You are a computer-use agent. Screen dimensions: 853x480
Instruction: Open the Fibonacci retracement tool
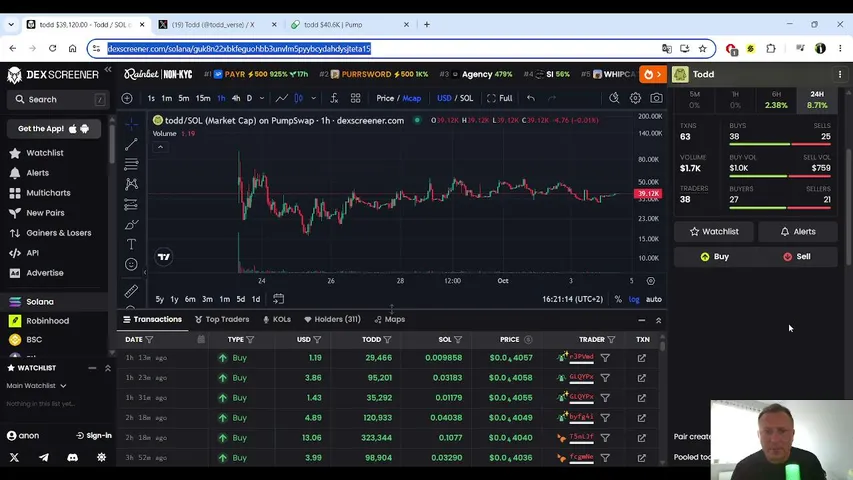pos(131,164)
